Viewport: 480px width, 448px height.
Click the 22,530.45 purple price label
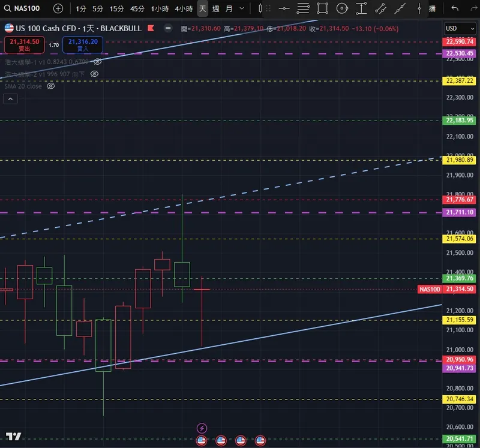pos(459,53)
